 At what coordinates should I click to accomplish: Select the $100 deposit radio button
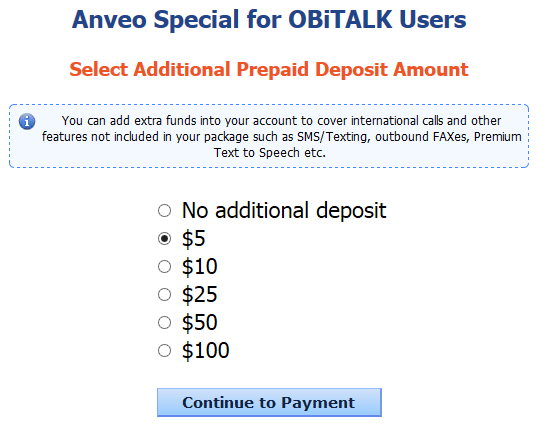point(164,351)
